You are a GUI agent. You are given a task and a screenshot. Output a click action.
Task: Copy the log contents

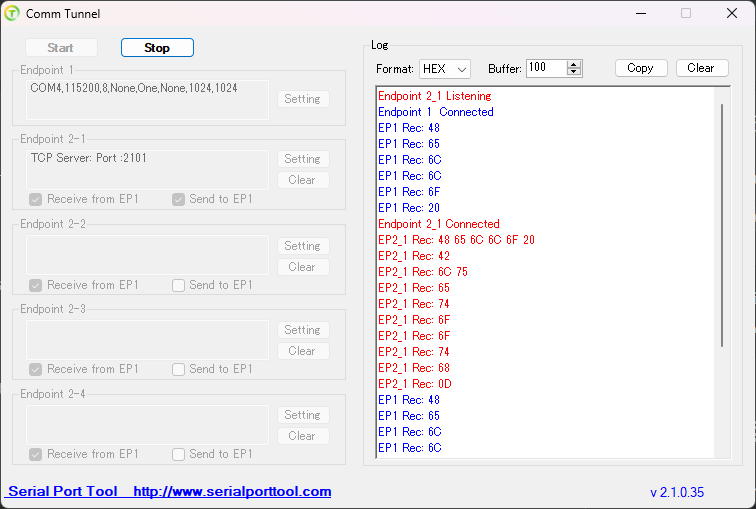coord(641,68)
